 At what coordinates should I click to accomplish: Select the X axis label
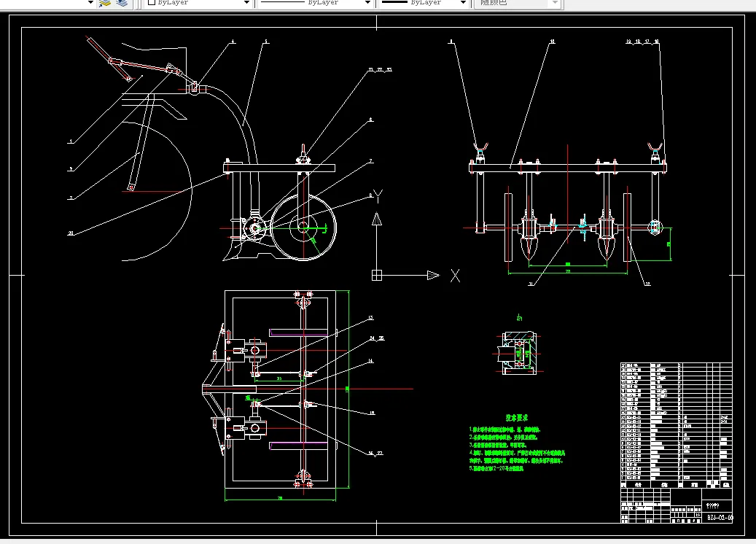point(455,276)
